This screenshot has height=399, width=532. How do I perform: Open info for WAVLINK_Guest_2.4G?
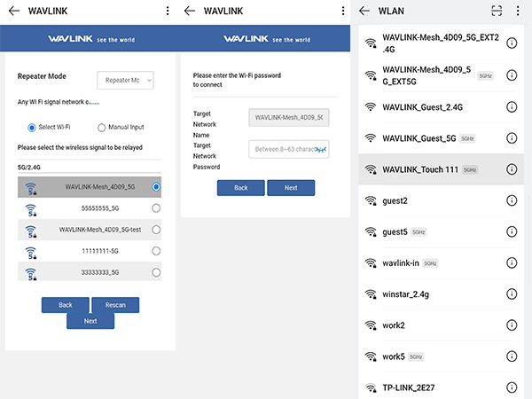click(x=512, y=107)
